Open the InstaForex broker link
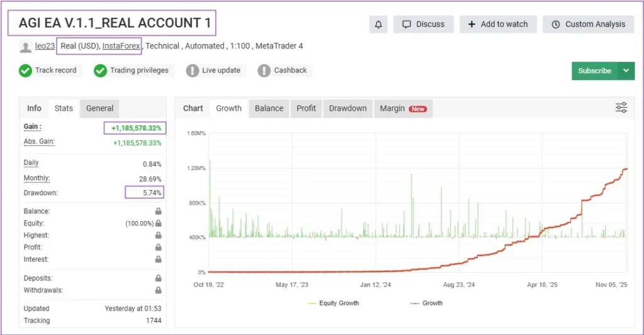The height and width of the screenshot is (335, 644). pyautogui.click(x=122, y=46)
